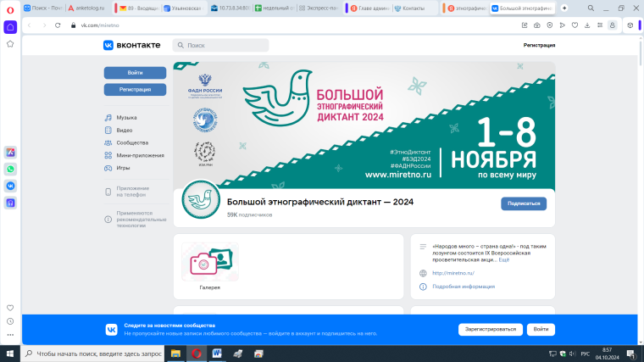Open Microsoft Word from the taskbar
The image size is (644, 362).
point(217,354)
